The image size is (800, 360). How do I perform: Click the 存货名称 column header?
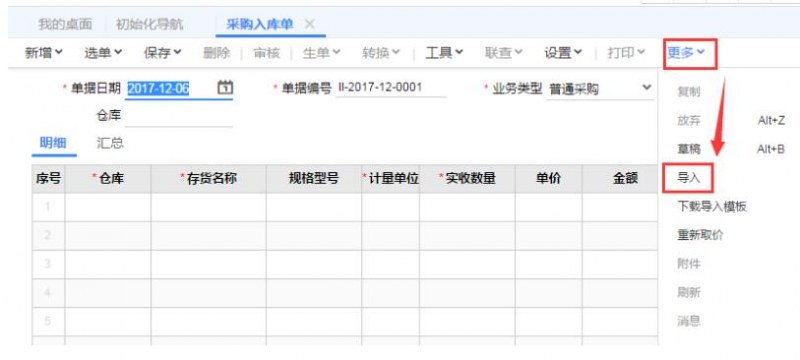(208, 178)
